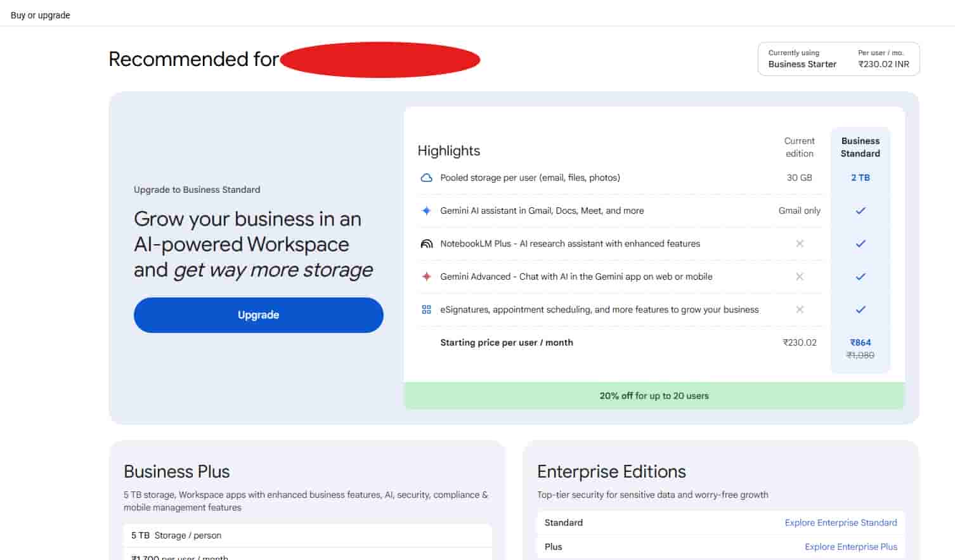The image size is (955, 560).
Task: Click the Business Standard column header
Action: [x=860, y=147]
